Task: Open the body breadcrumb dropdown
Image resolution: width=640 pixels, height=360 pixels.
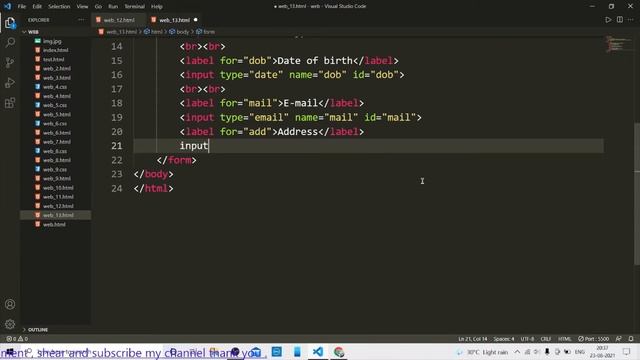Action: (179, 32)
